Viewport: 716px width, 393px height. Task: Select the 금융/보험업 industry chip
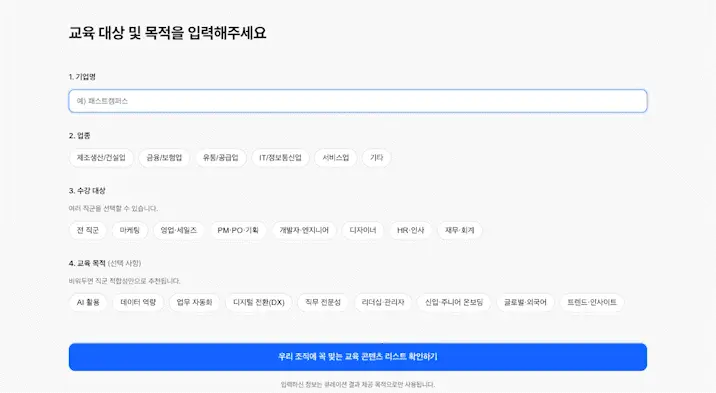[164, 158]
